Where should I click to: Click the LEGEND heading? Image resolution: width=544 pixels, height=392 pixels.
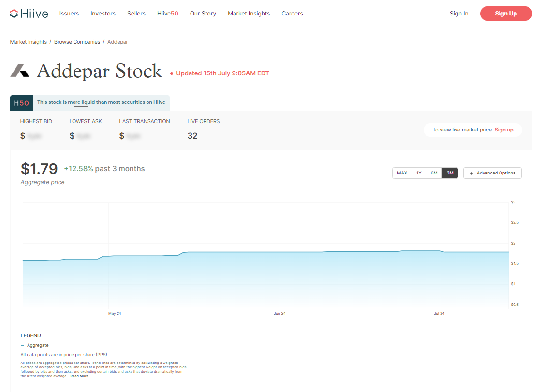(x=31, y=335)
